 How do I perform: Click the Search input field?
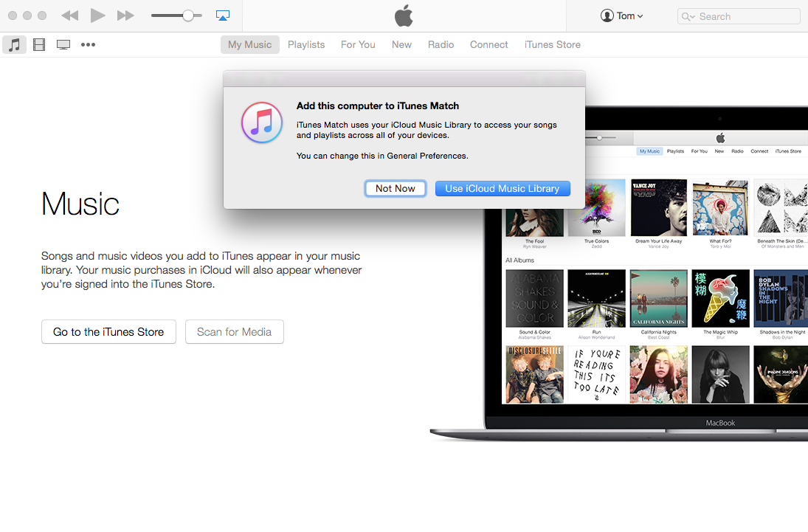pos(739,16)
